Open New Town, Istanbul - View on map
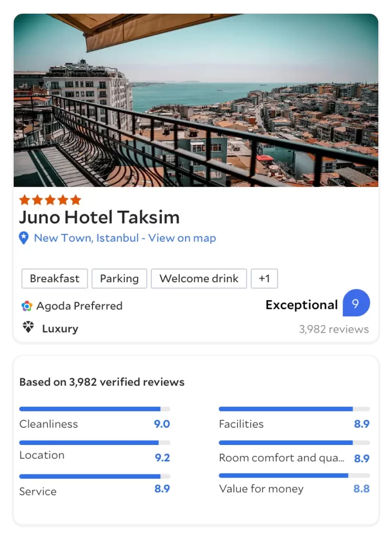 (125, 238)
